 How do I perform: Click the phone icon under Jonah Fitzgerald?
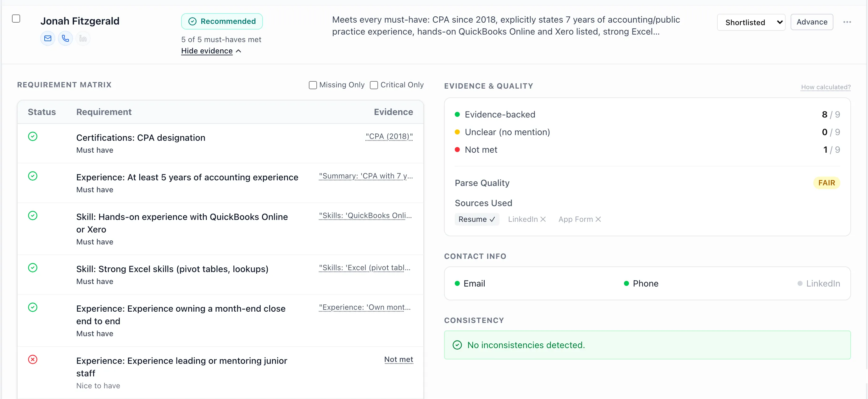(x=65, y=38)
